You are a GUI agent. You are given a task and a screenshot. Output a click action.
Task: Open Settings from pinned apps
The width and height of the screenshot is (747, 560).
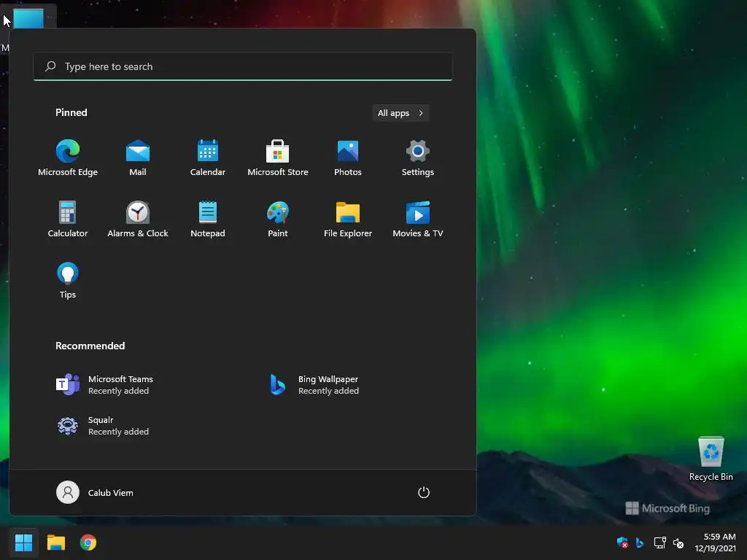tap(418, 158)
